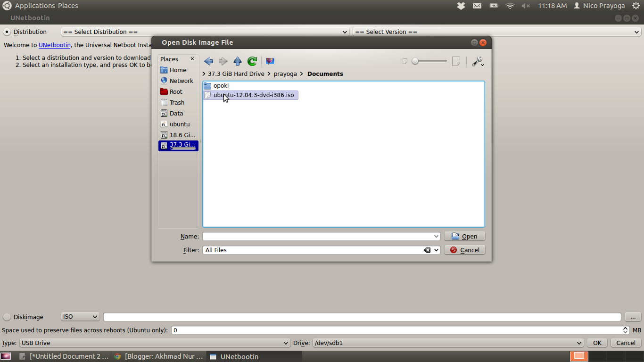The image size is (644, 362).
Task: Open the Drive /dev/sdb1 dropdown
Action: (448, 343)
